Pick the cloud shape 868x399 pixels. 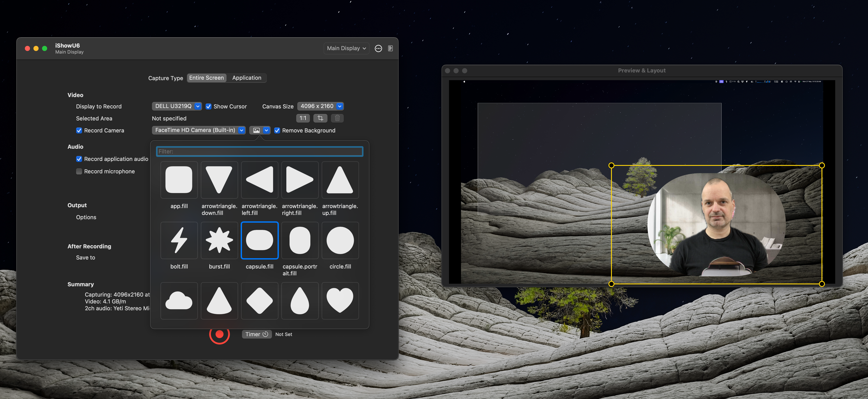click(179, 301)
